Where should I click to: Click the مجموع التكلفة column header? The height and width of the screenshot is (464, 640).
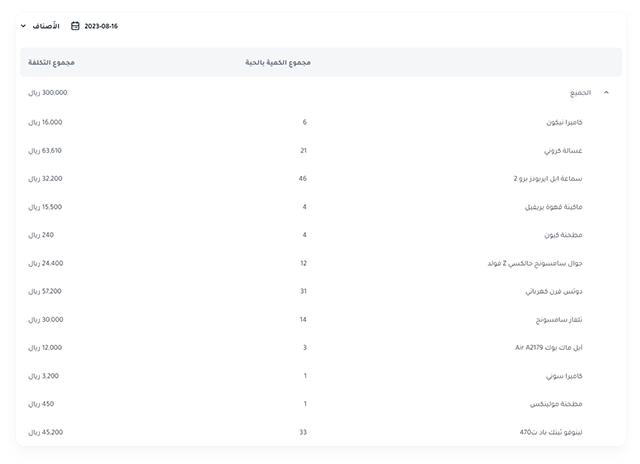(52, 63)
